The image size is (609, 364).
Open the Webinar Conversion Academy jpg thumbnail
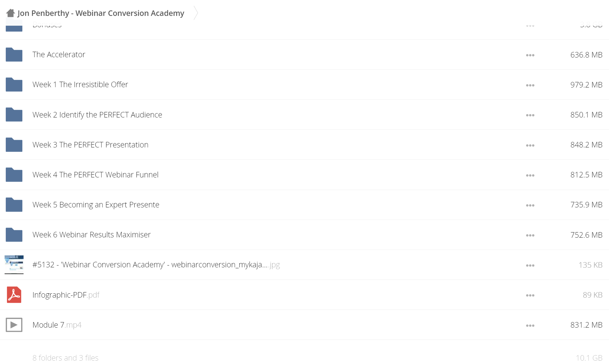coord(14,265)
